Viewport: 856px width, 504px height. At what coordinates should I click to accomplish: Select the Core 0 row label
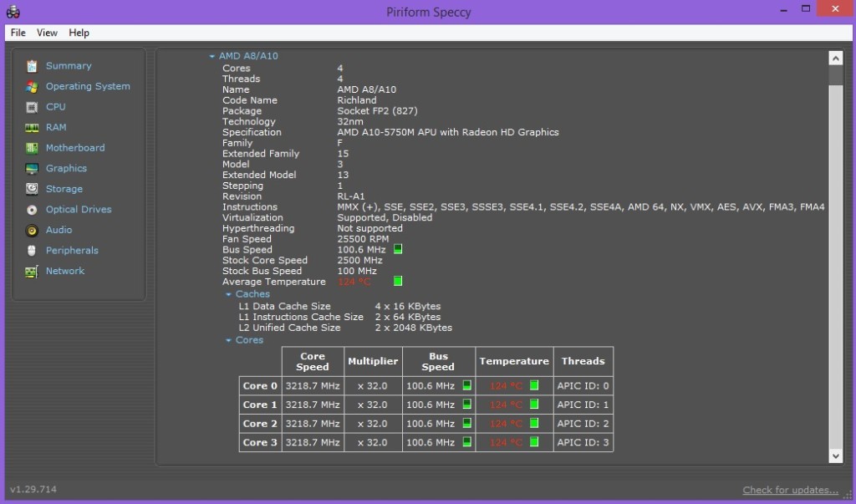261,386
